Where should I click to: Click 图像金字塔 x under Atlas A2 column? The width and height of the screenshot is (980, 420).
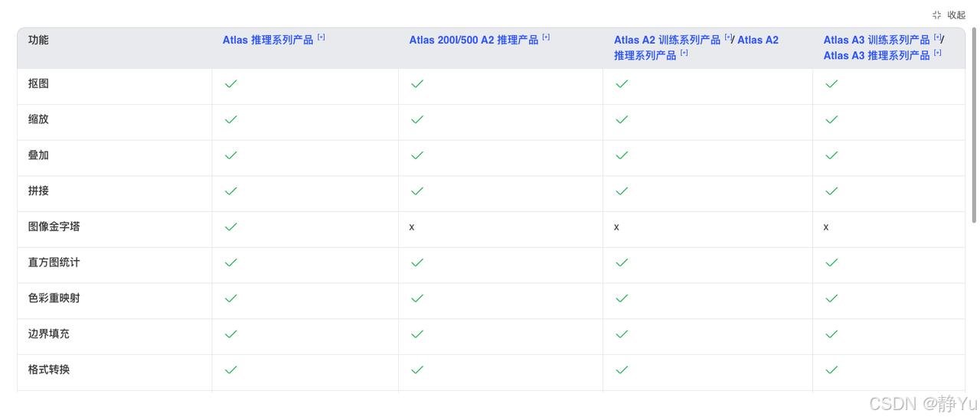coord(616,227)
